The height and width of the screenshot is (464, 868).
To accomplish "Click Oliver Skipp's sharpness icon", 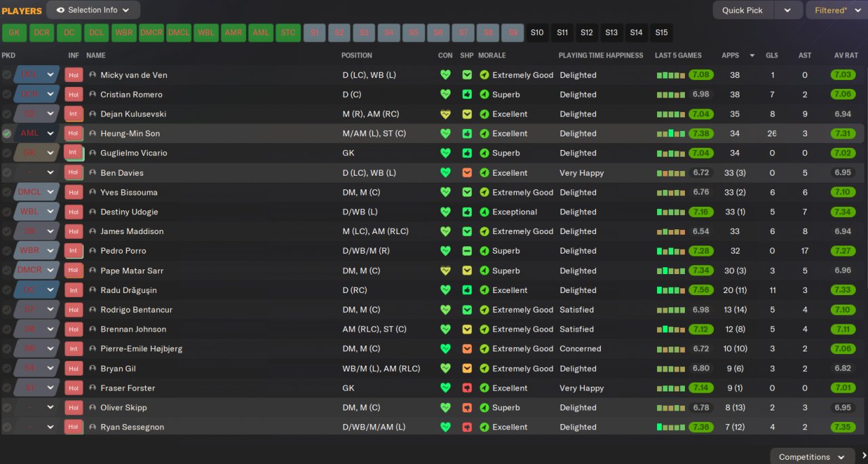I will pyautogui.click(x=467, y=408).
